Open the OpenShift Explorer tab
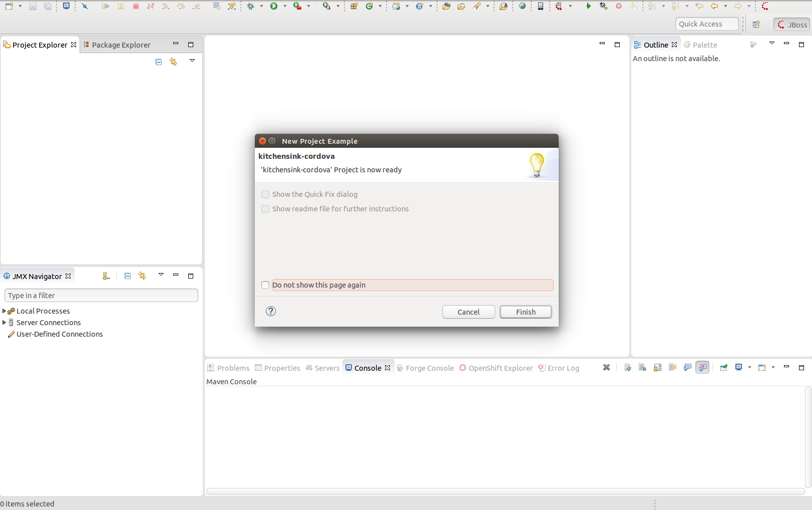The width and height of the screenshot is (812, 510). (x=496, y=368)
